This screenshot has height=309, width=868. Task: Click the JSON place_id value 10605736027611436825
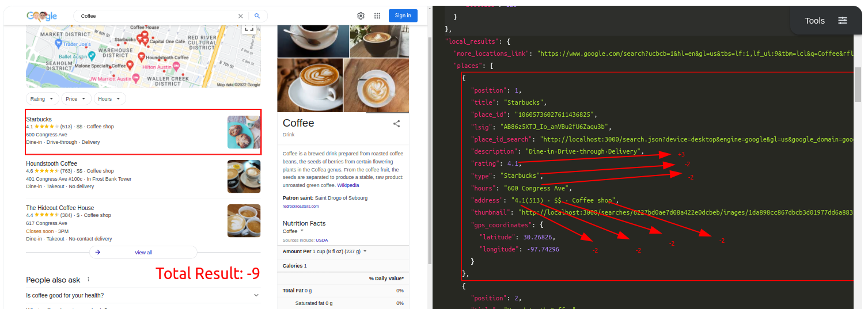coord(555,115)
